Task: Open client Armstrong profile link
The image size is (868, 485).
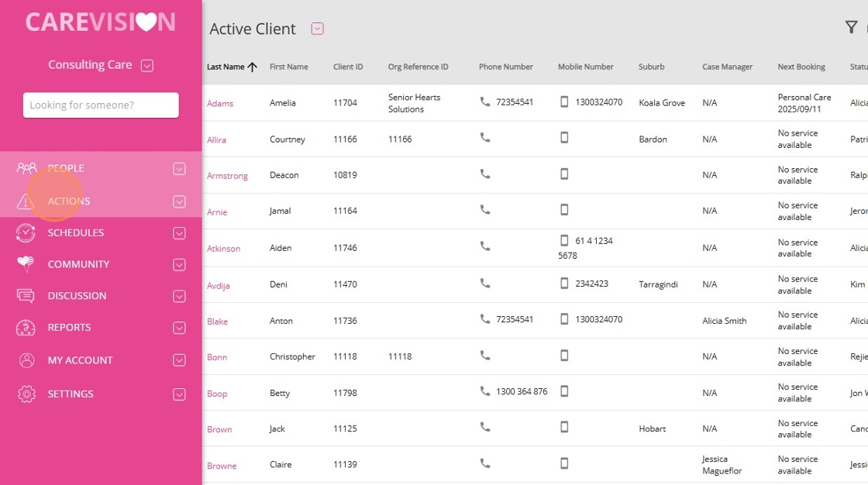Action: point(227,176)
